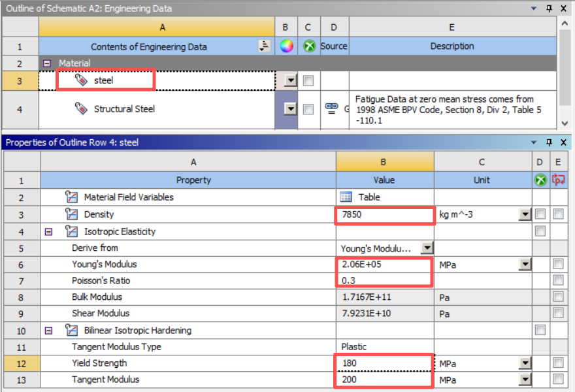Image resolution: width=575 pixels, height=392 pixels.
Task: Toggle the Bulk Modulus parameter checkbox
Action: [558, 297]
